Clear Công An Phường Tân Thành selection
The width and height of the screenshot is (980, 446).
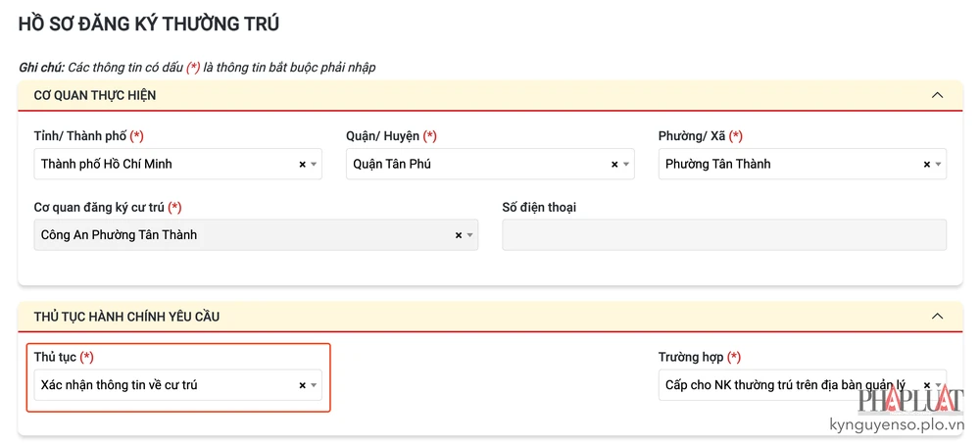click(458, 235)
